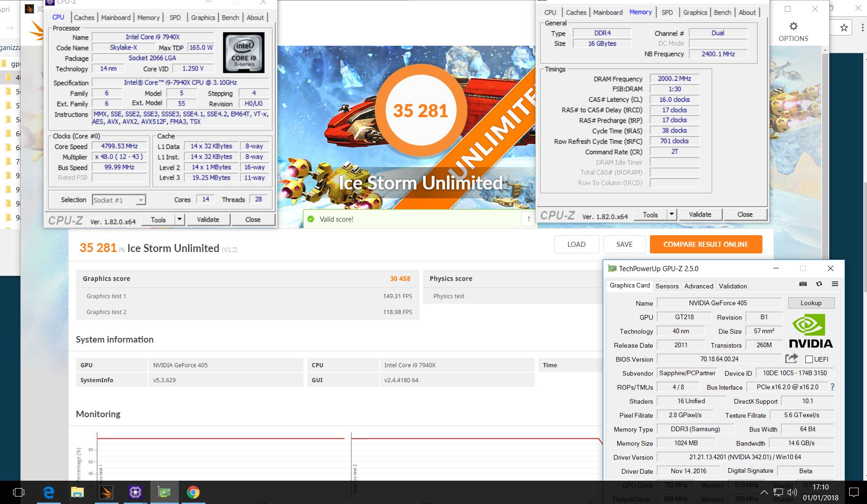Viewport: 867px width, 504px height.
Task: Expand Tools dropdown arrow in right CPU-Z
Action: tap(671, 214)
